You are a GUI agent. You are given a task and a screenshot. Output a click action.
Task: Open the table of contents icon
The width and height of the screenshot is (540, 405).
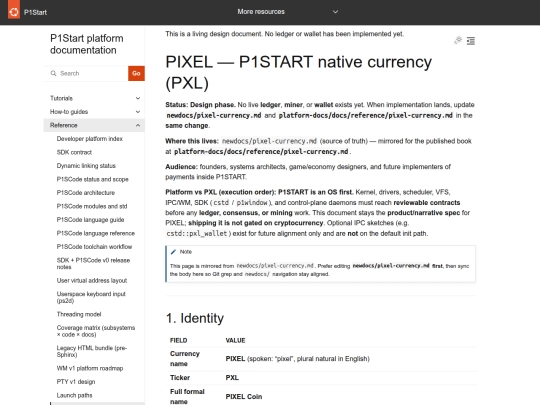tap(471, 41)
